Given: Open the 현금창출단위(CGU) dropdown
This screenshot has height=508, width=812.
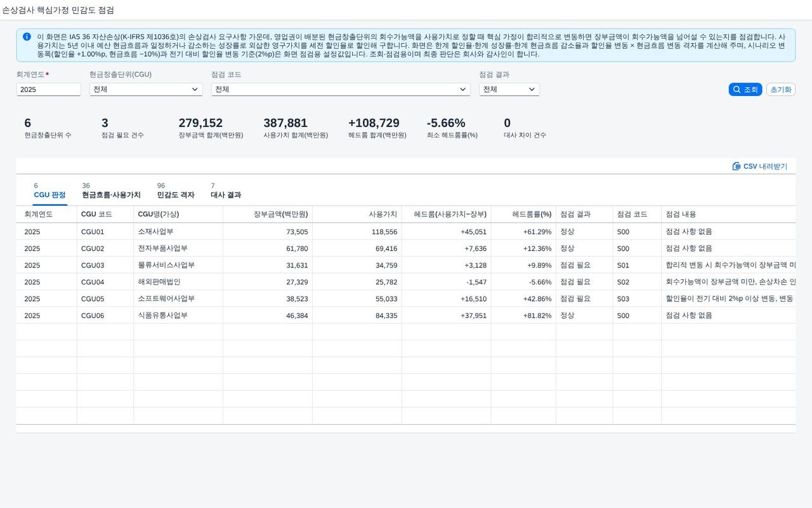Looking at the screenshot, I should 146,90.
